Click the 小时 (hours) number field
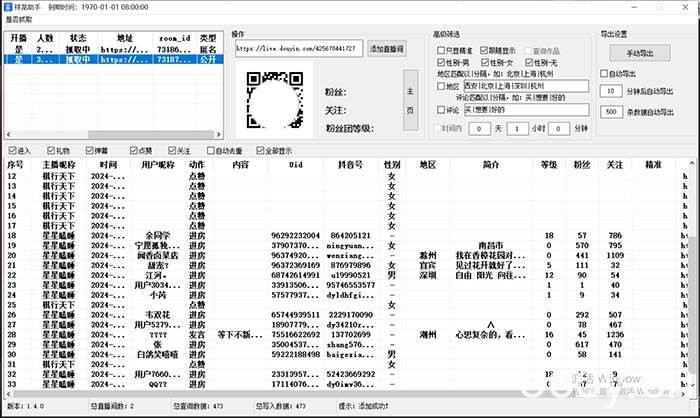 pos(517,129)
